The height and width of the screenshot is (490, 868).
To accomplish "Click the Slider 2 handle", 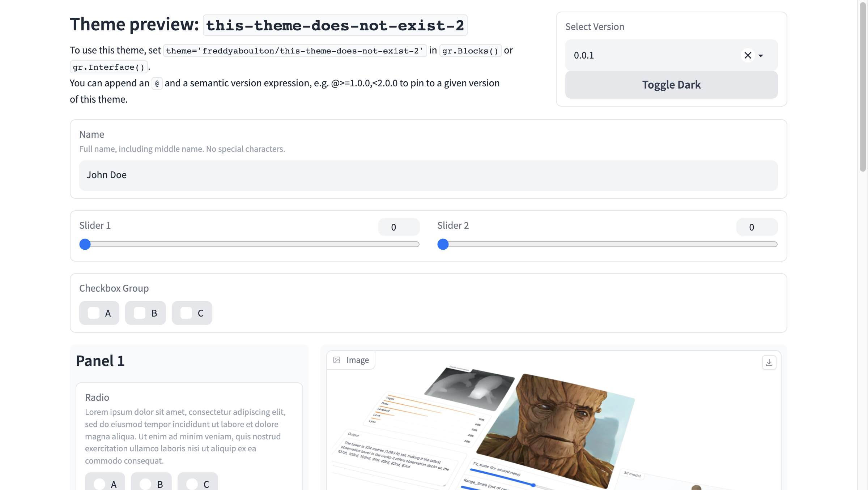I will 443,244.
